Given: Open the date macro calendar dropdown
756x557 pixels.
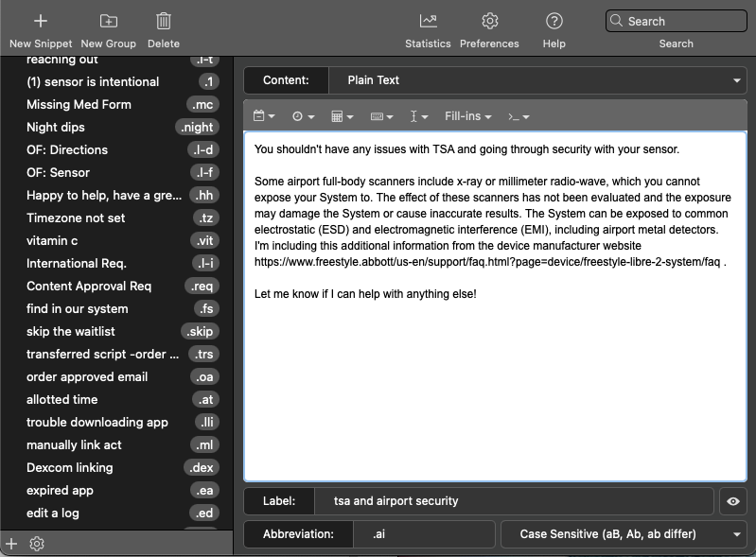Looking at the screenshot, I should (x=264, y=116).
